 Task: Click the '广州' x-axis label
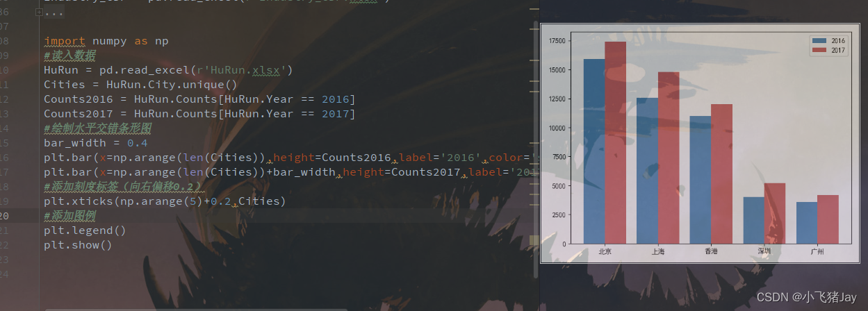(x=817, y=251)
